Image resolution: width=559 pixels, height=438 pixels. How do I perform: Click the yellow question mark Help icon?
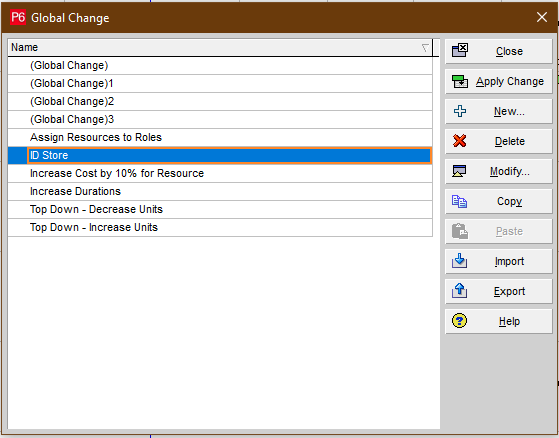[x=459, y=321]
